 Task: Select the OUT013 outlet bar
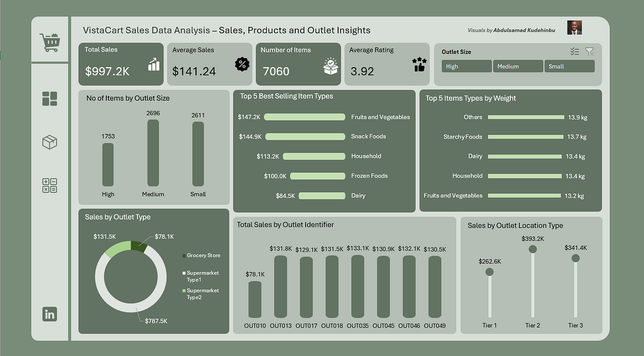tap(281, 287)
